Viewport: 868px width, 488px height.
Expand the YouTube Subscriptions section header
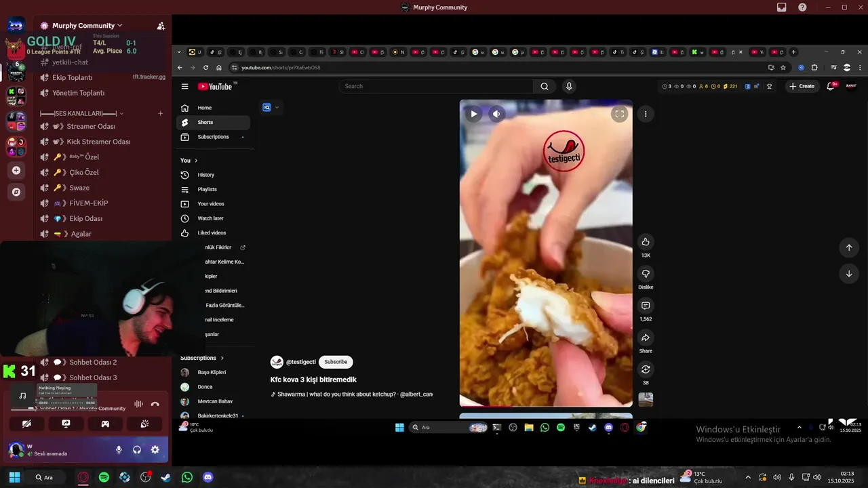tap(202, 358)
